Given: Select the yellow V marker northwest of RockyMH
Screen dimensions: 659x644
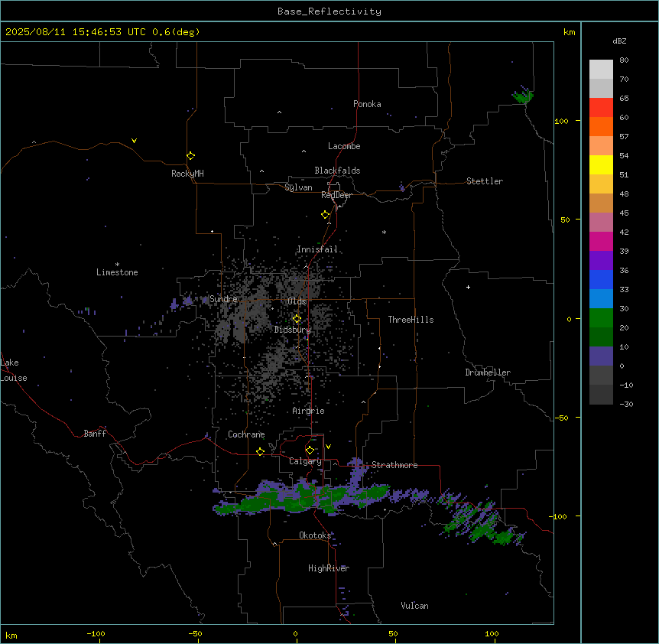Looking at the screenshot, I should (134, 141).
